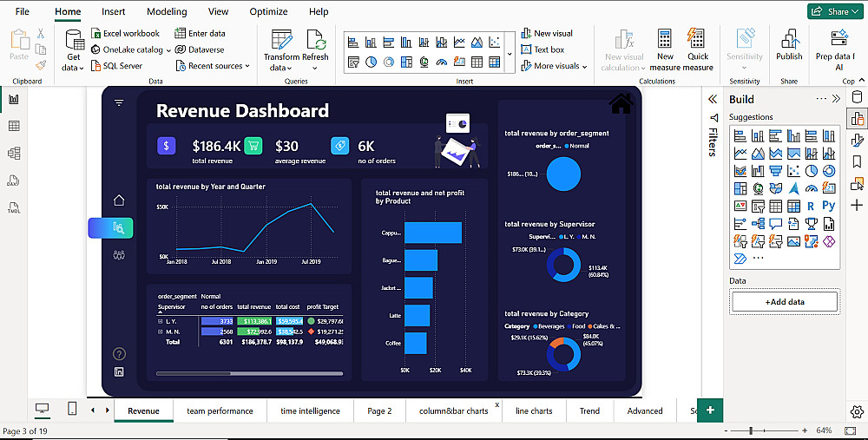
Task: Click the dashboard filter lines icon
Action: click(119, 102)
